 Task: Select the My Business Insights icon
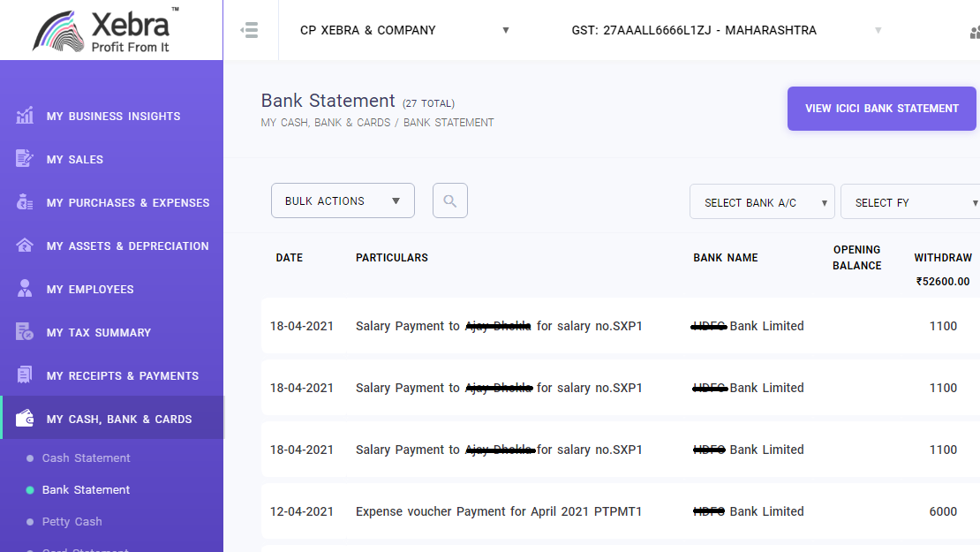pyautogui.click(x=24, y=116)
